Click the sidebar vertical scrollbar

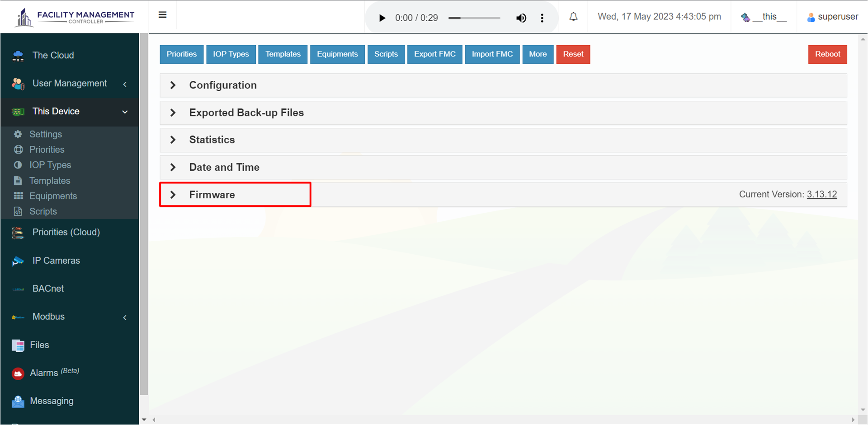coord(144,215)
